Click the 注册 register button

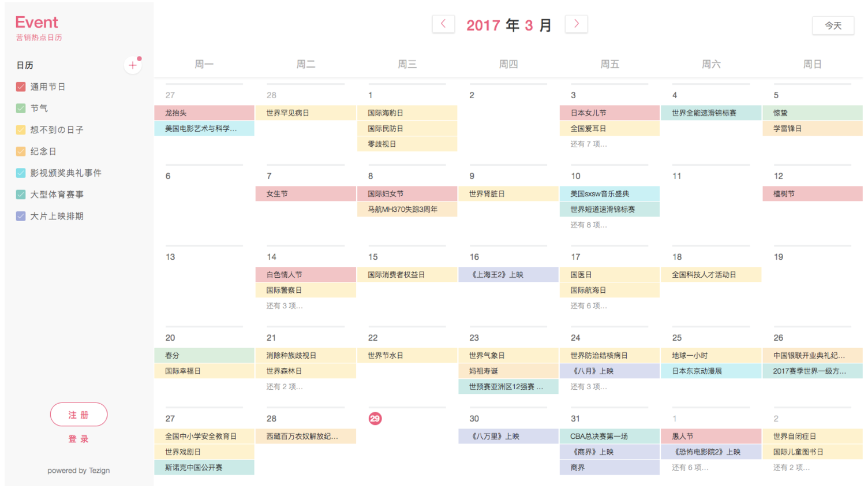pos(78,415)
